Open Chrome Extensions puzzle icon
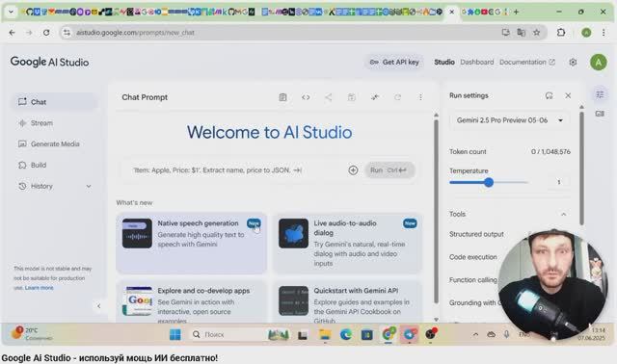Viewport: 617px width, 364px height. (561, 33)
